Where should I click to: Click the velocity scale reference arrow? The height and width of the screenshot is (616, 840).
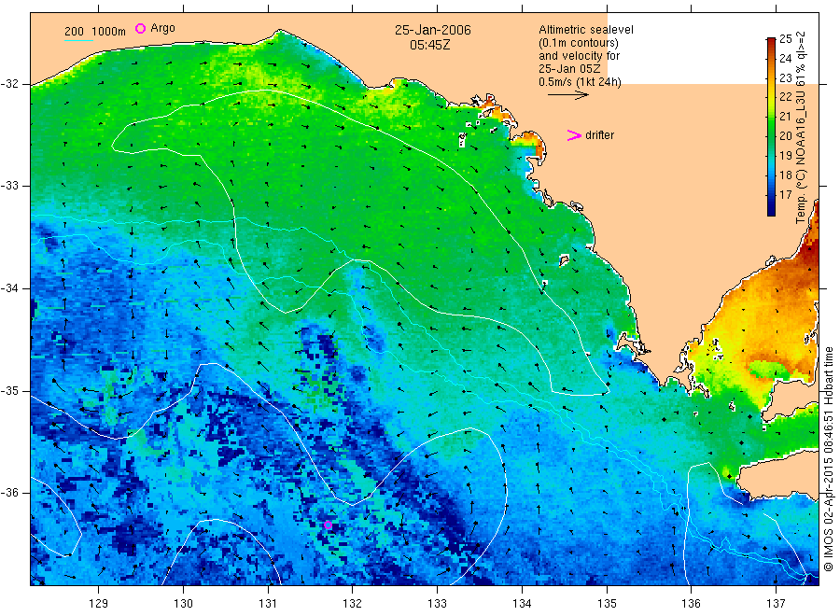567,95
